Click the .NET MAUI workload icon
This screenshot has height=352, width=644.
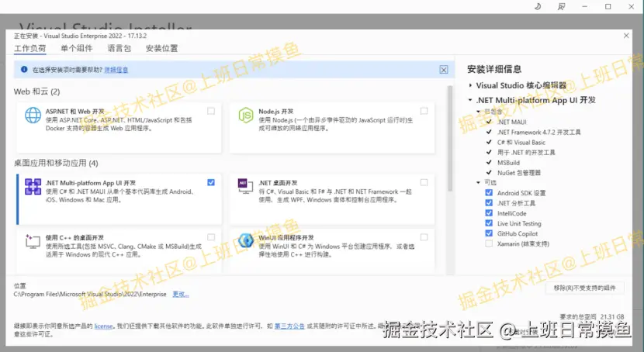(33, 187)
